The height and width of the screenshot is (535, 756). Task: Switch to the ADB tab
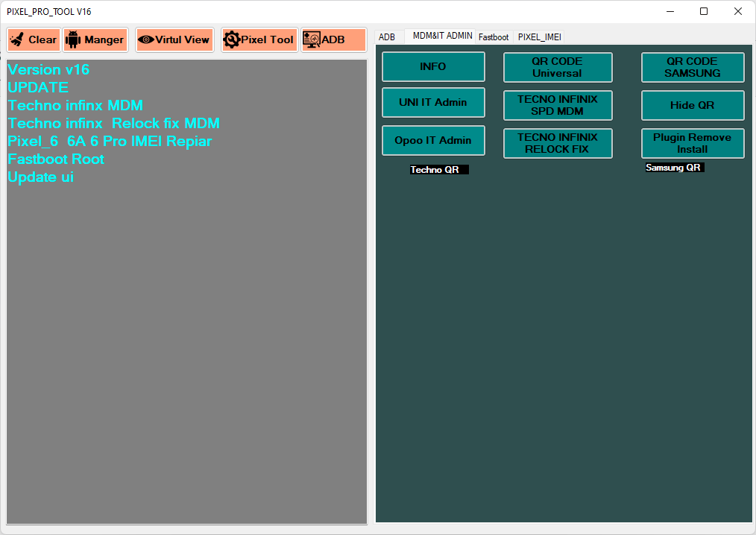387,37
